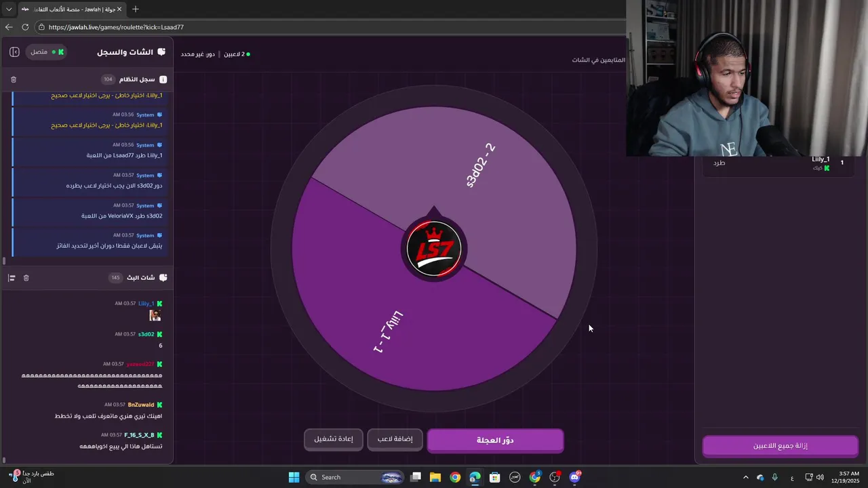Viewport: 868px width, 488px height.
Task: Open a new browser tab with plus
Action: pyautogui.click(x=136, y=9)
